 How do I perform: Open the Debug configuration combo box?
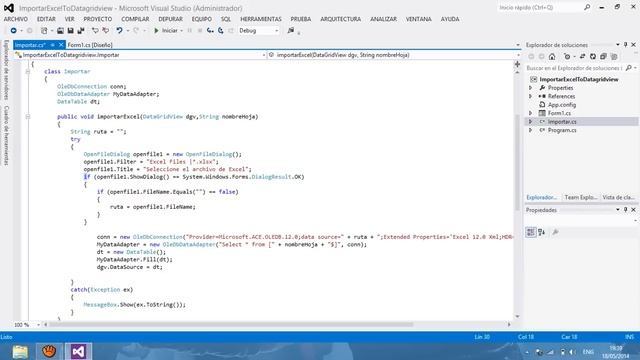tap(258, 31)
